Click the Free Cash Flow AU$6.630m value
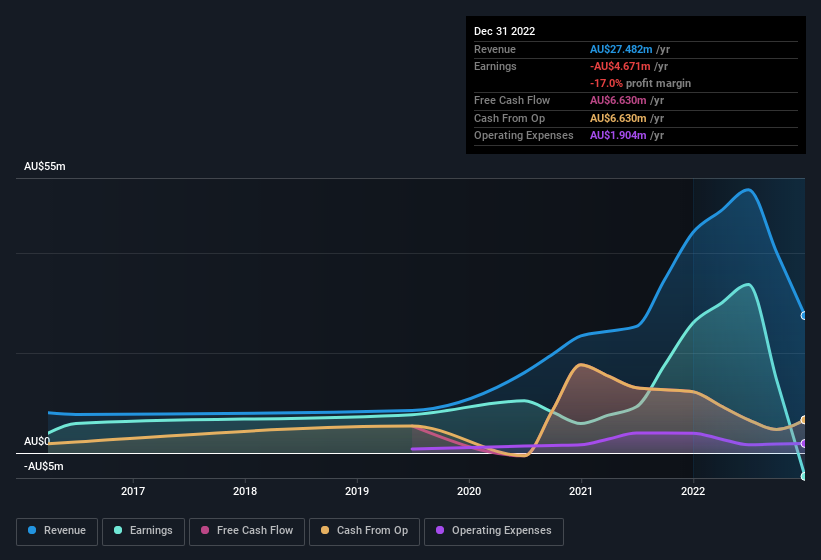 point(618,100)
